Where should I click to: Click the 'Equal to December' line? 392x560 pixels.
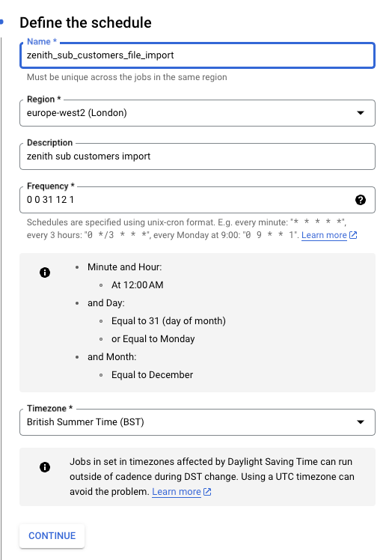click(x=152, y=375)
